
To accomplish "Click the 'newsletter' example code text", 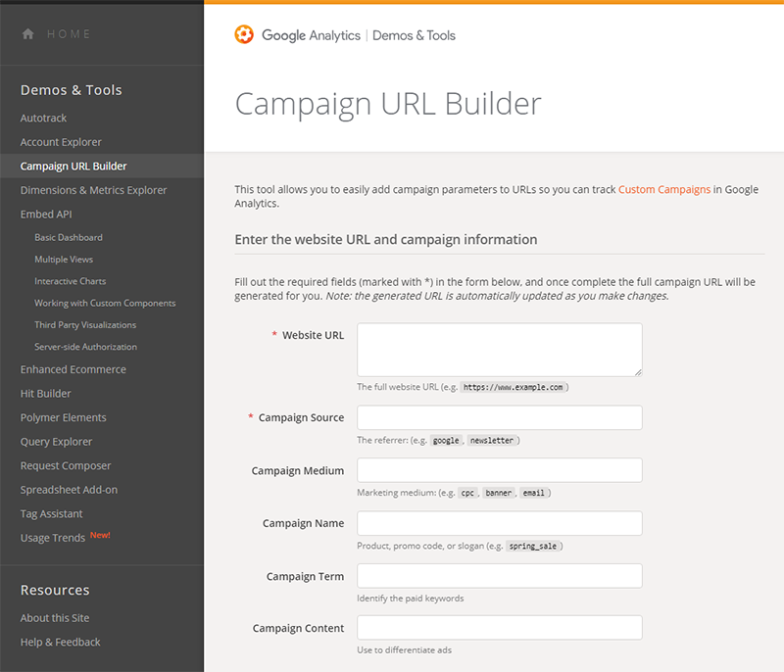I will (x=492, y=440).
